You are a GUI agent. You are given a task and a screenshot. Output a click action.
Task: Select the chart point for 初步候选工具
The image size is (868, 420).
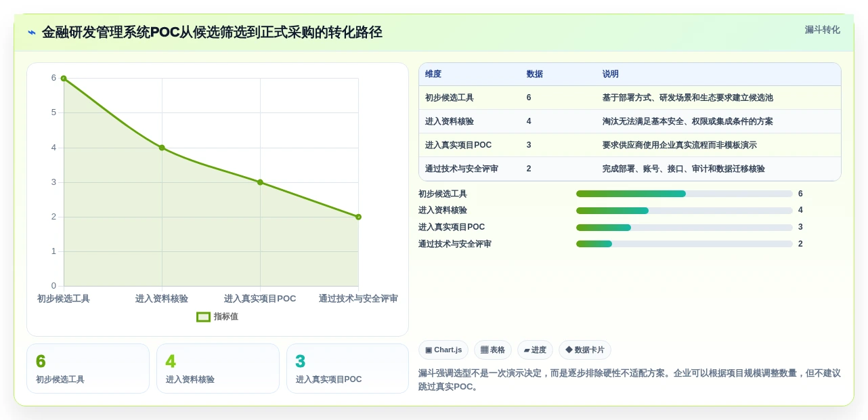click(64, 79)
